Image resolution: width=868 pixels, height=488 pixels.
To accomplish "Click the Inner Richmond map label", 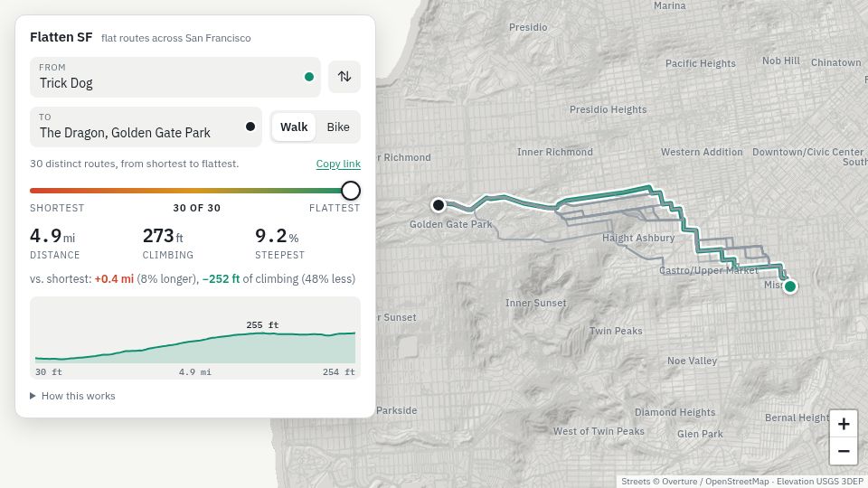I will click(554, 152).
